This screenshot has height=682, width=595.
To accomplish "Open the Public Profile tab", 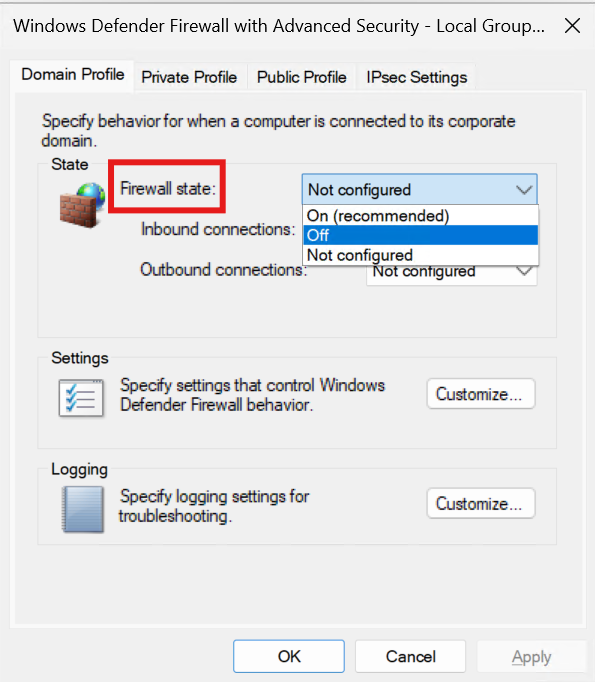I will pyautogui.click(x=301, y=77).
